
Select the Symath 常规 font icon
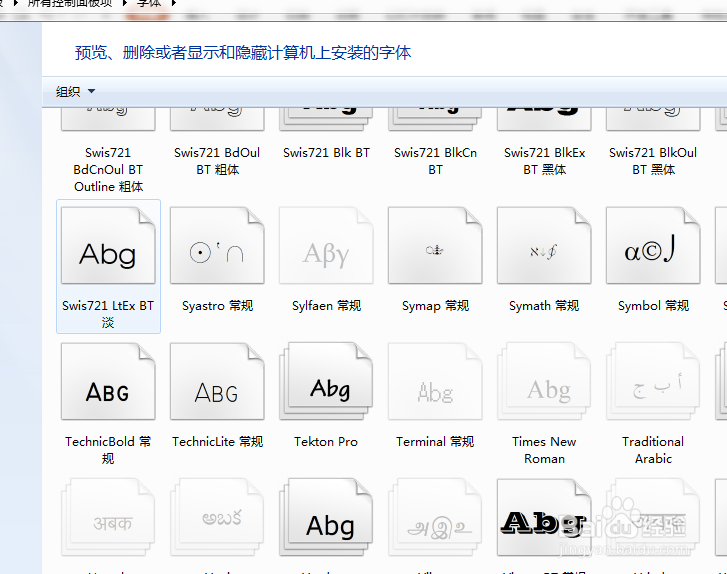pos(544,245)
